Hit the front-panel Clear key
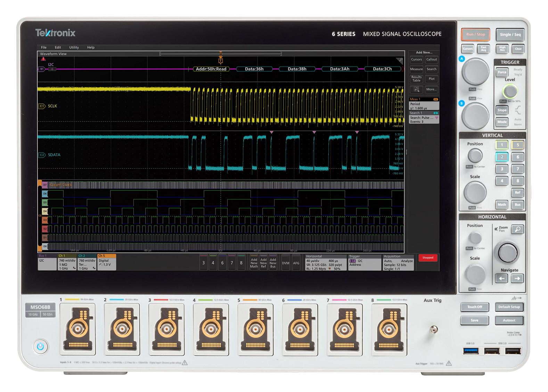Image resolution: width=548 pixels, height=392 pixels. tap(518, 49)
